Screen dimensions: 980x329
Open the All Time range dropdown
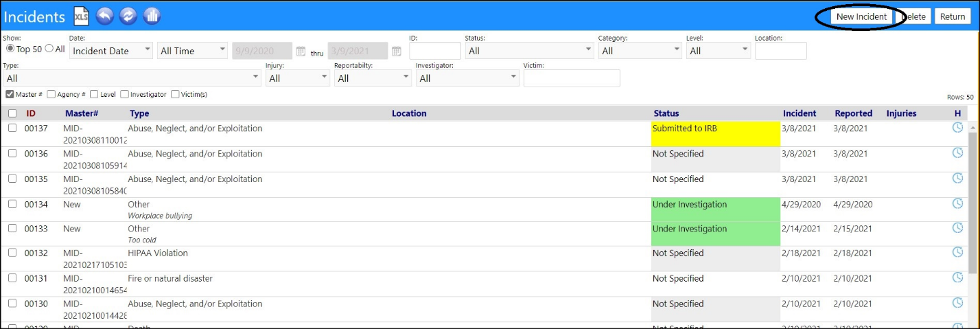[x=192, y=51]
